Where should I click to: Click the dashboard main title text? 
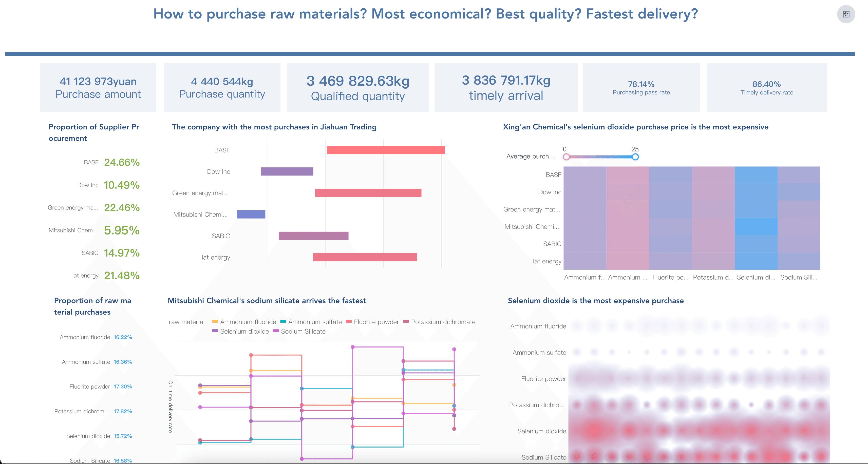pos(426,14)
